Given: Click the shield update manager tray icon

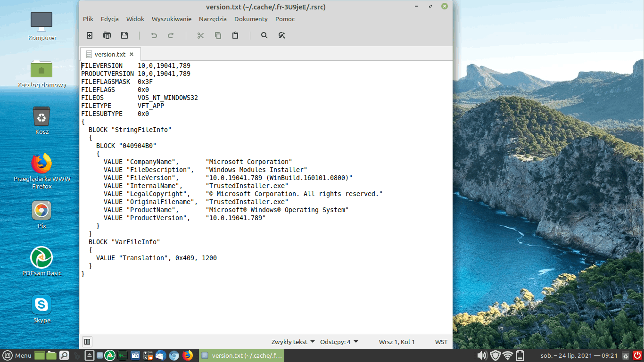Looking at the screenshot, I should (x=495, y=355).
